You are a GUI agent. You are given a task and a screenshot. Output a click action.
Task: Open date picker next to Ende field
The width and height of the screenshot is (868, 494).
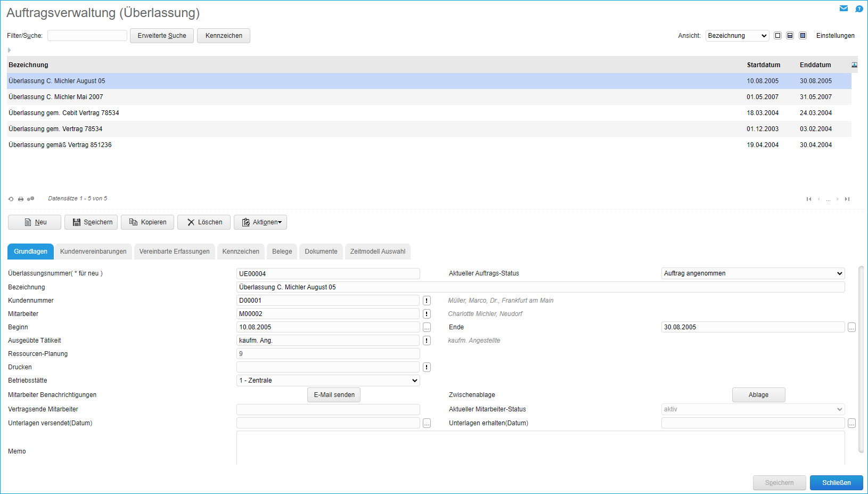coord(851,327)
